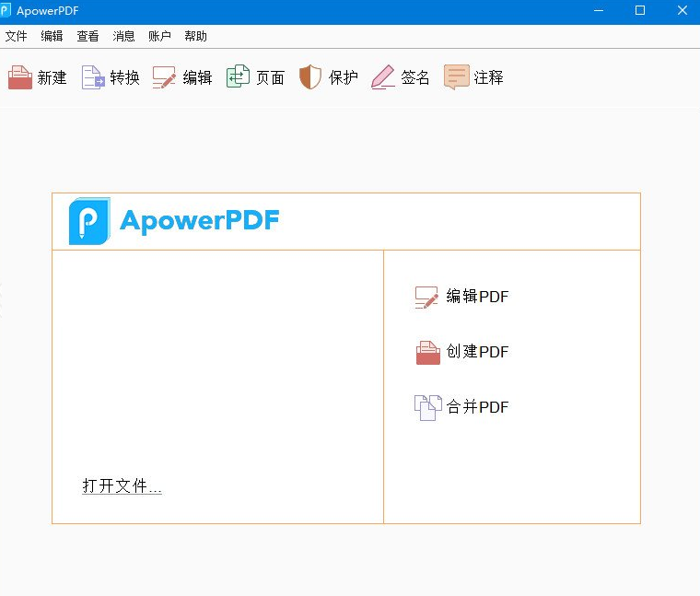Viewport: 700px width, 596px height.
Task: Maximize the ApowerPDF window
Action: 640,10
